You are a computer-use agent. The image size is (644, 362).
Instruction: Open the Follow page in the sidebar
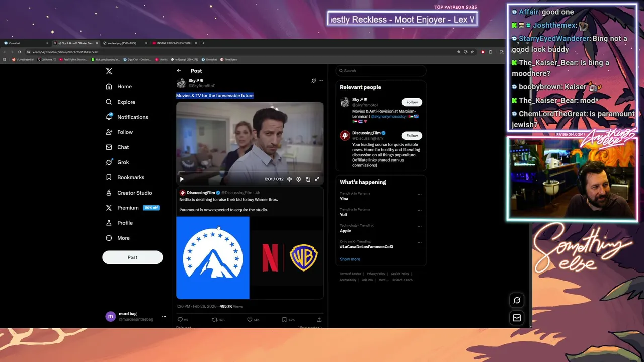[x=119, y=132]
